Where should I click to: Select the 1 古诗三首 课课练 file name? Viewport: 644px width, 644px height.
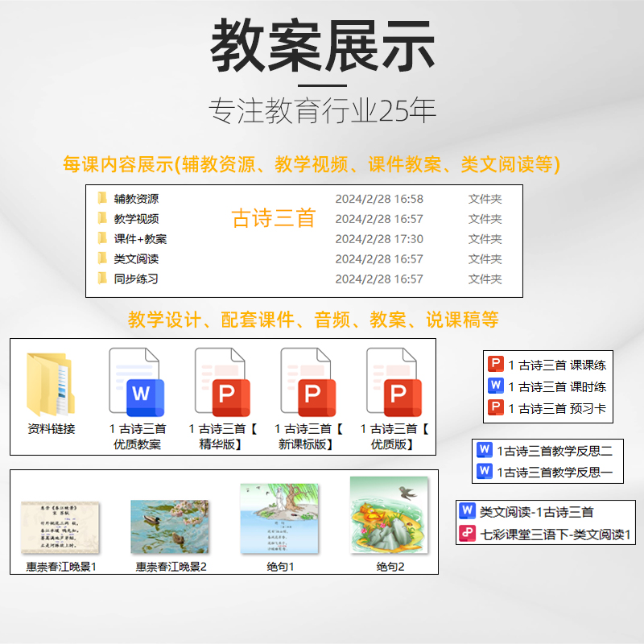[557, 365]
